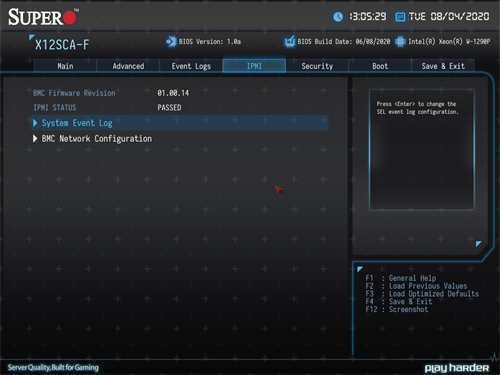500x375 pixels.
Task: Click the CPU icon beside Intel Xeon
Action: point(400,42)
